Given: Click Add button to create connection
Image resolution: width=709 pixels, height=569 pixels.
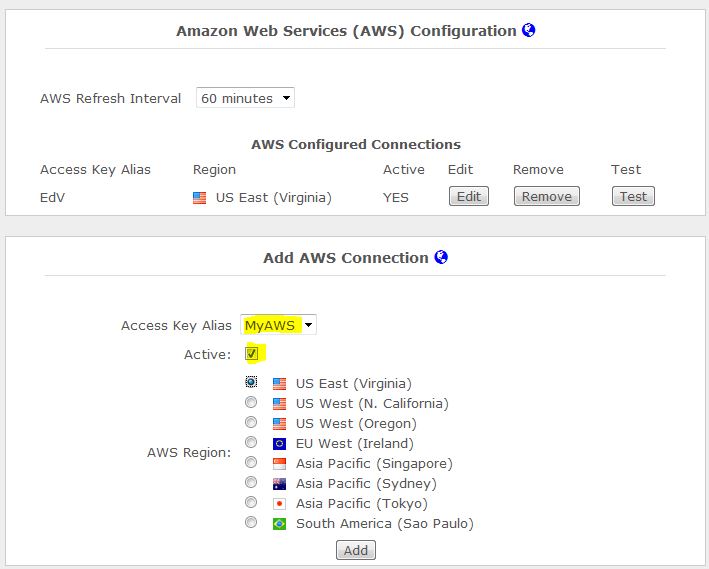Looking at the screenshot, I should [356, 550].
